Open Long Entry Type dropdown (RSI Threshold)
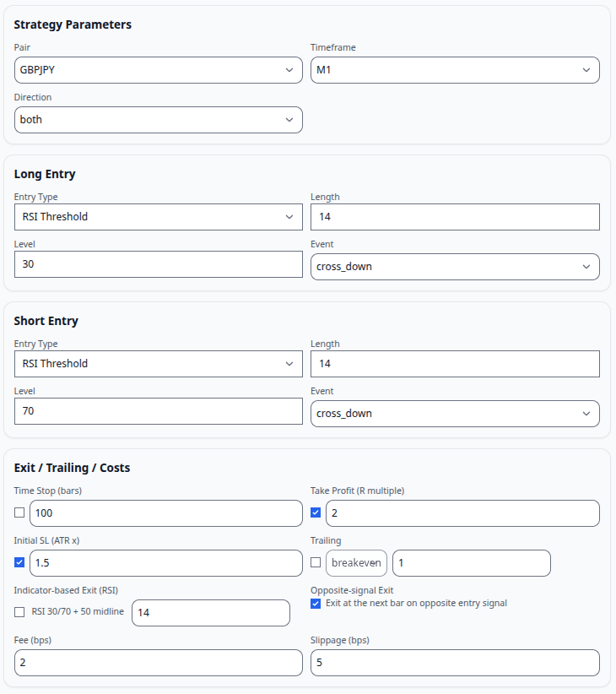Viewport: 616px width, 694px height. pos(159,217)
